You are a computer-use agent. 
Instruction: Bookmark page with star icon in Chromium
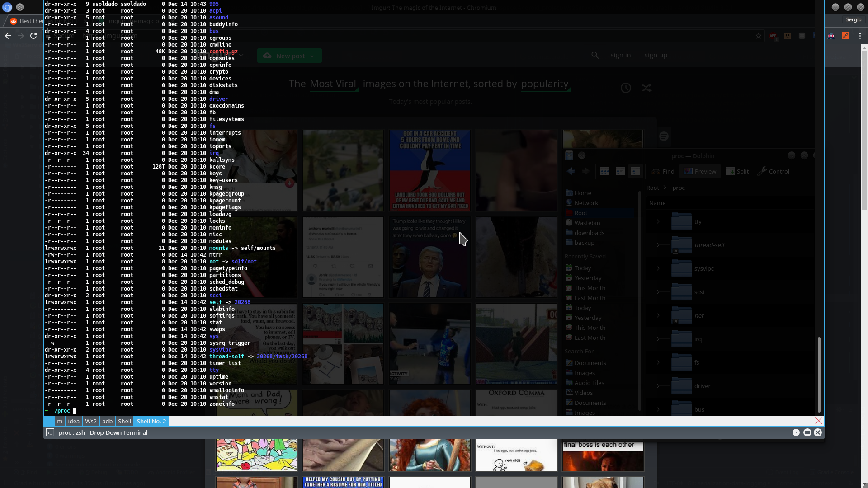(x=759, y=36)
